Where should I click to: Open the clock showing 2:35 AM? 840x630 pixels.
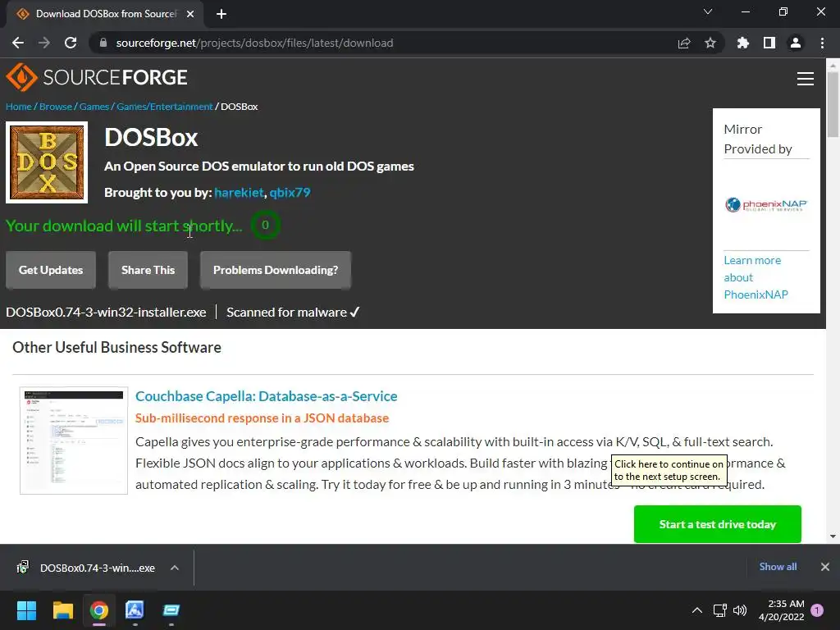pos(782,610)
